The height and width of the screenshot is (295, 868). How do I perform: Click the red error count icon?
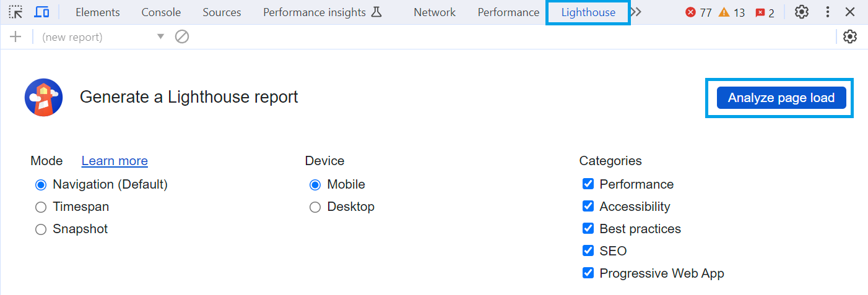[698, 12]
